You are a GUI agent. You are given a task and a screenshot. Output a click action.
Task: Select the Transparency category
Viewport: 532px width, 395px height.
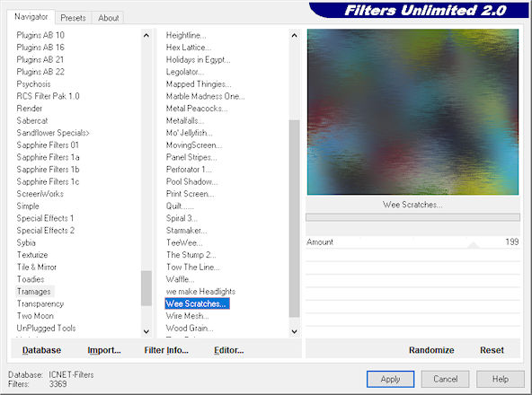click(x=40, y=303)
